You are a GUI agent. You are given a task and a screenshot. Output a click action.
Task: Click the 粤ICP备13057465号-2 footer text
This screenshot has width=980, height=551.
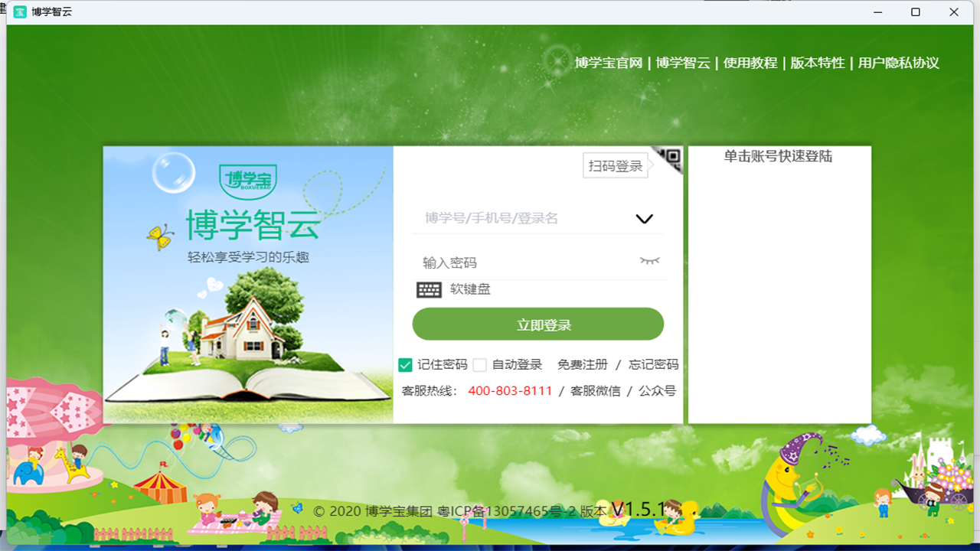click(506, 511)
